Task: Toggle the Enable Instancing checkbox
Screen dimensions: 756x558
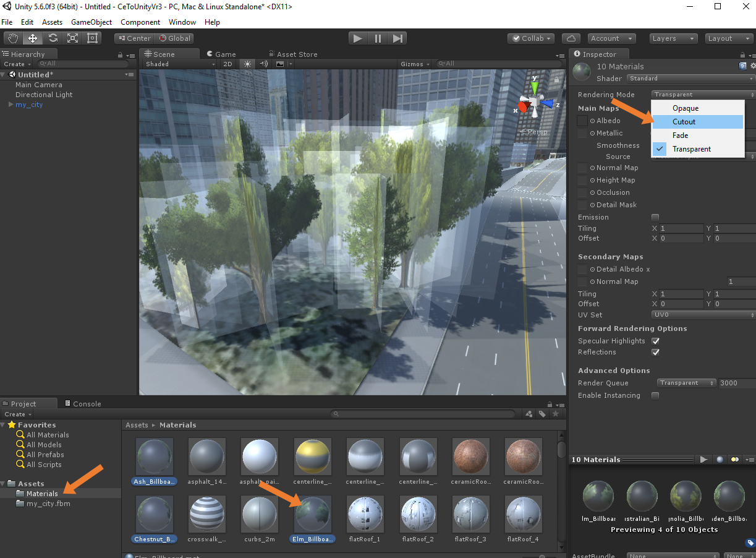Action: click(x=655, y=395)
